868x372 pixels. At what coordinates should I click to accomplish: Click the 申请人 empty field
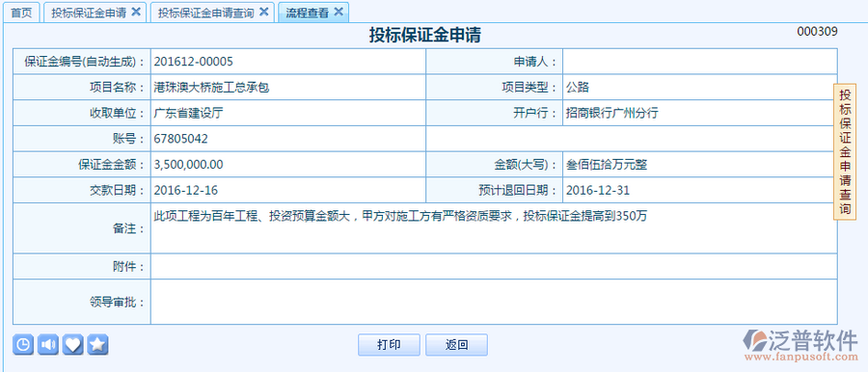[x=700, y=62]
